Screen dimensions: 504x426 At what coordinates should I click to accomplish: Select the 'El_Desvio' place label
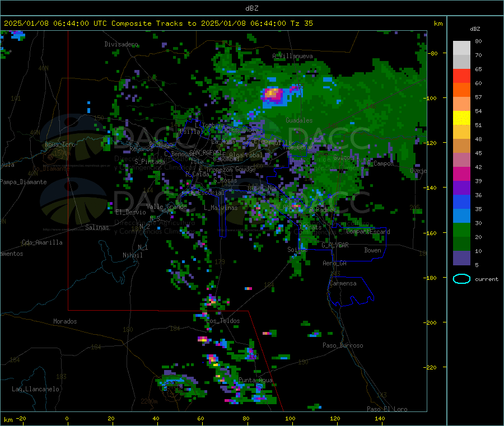click(x=131, y=212)
